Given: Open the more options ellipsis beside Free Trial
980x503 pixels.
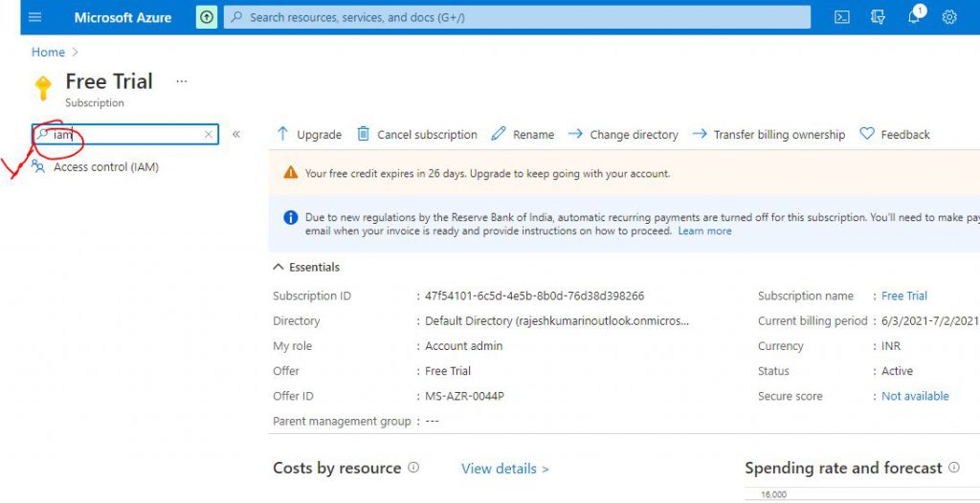Looking at the screenshot, I should pos(181,82).
